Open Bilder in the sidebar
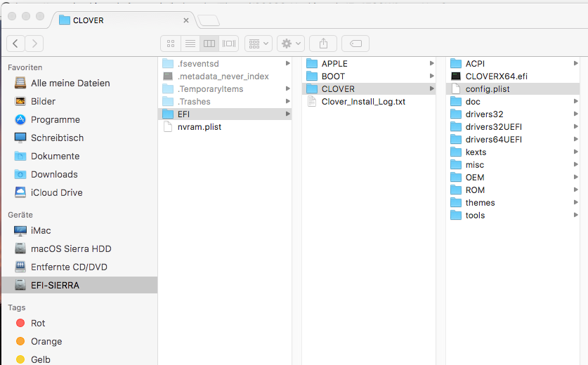This screenshot has width=588, height=365. click(79, 101)
